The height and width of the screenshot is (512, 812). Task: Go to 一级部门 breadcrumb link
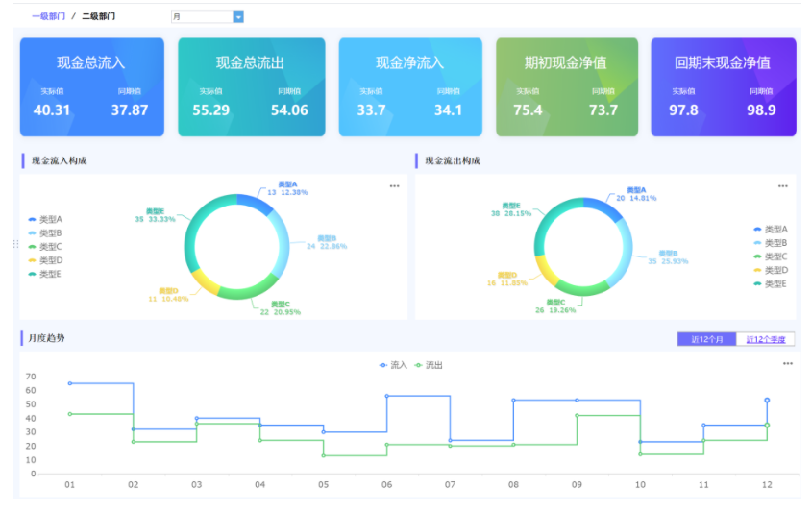[x=49, y=16]
